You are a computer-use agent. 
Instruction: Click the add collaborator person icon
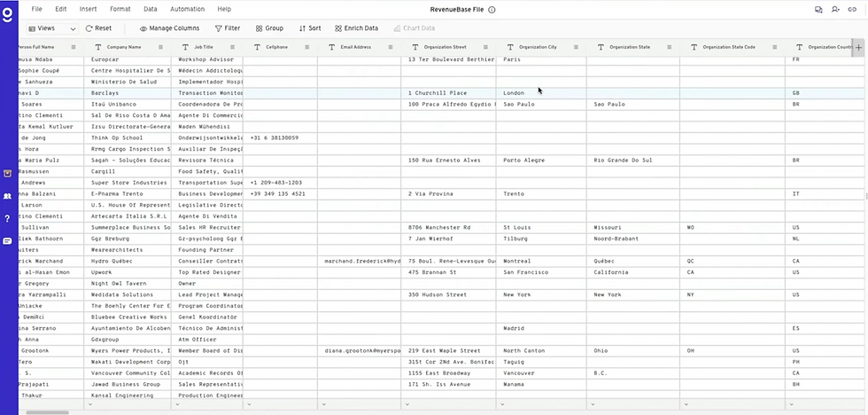pyautogui.click(x=835, y=10)
